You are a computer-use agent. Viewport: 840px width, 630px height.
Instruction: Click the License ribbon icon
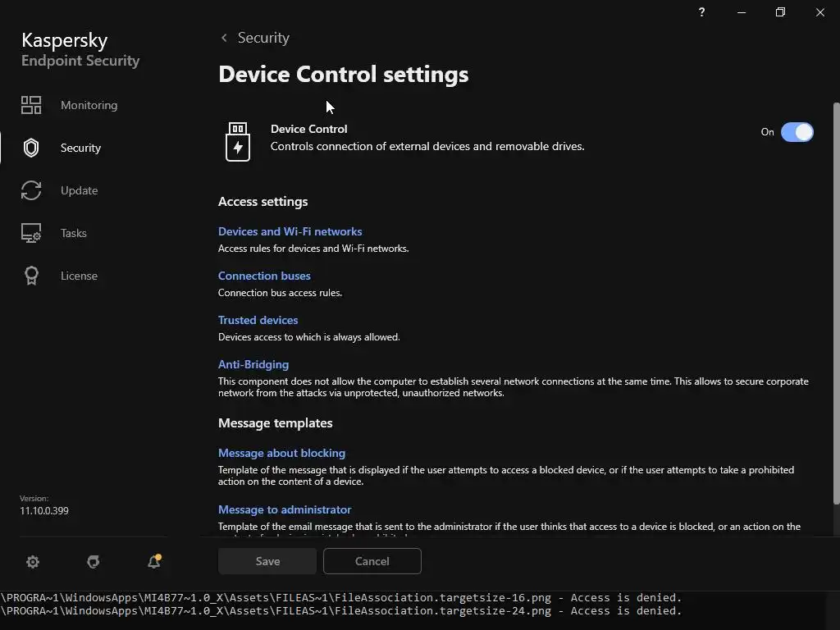32,276
